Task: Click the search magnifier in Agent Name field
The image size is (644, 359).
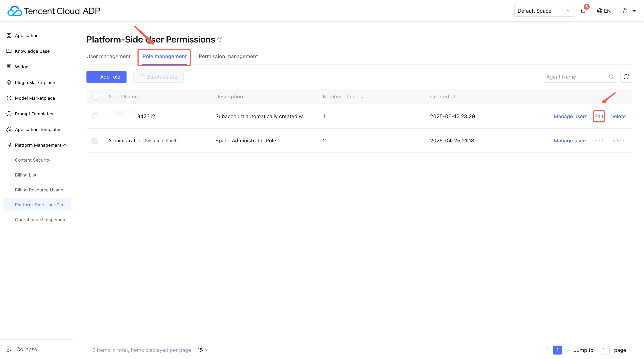Action: pyautogui.click(x=611, y=77)
